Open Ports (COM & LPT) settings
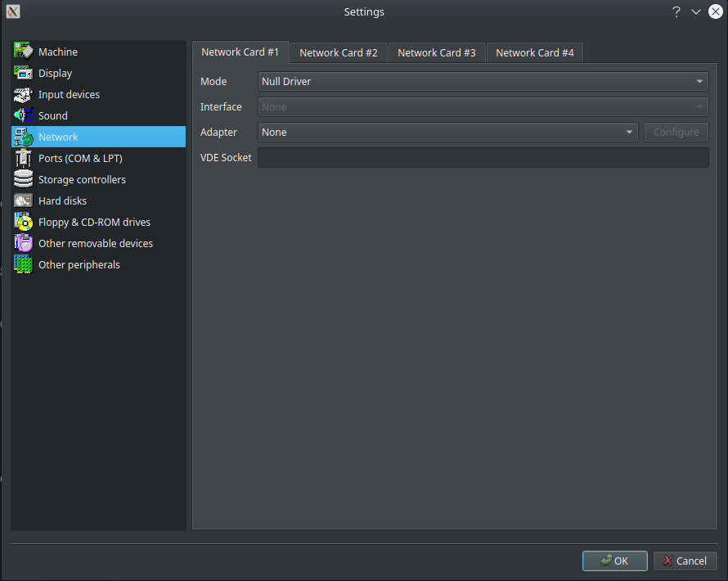Screen dimensions: 728x581 pyautogui.click(x=98, y=159)
